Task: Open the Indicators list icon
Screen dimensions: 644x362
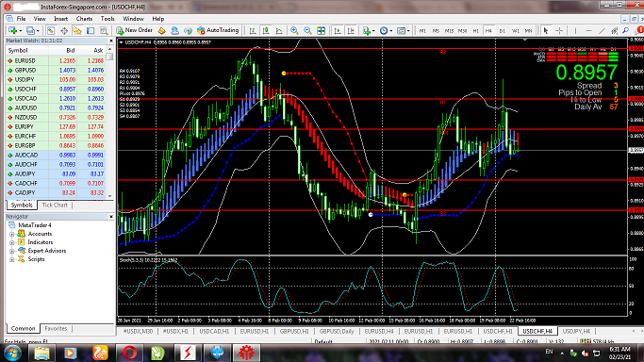Action: coord(366,30)
